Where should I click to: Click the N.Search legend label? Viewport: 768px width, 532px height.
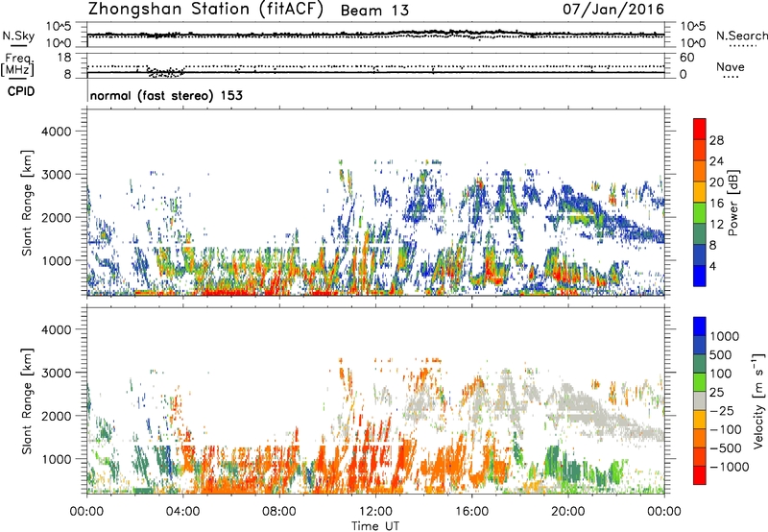741,36
